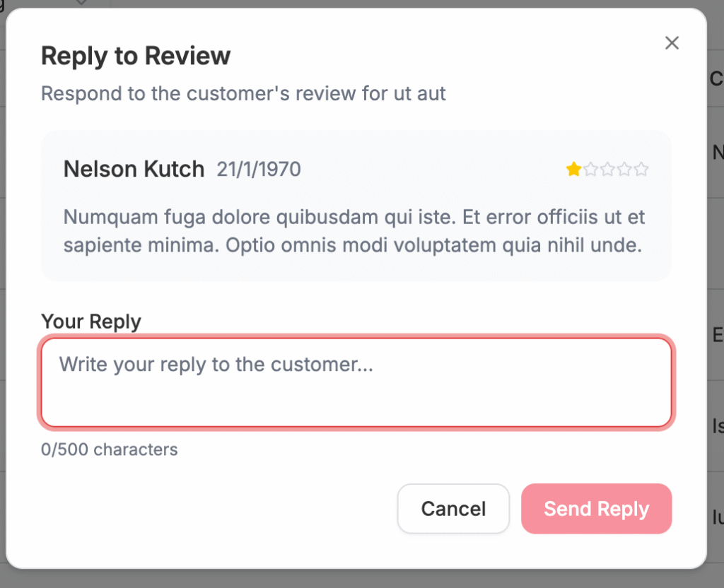This screenshot has height=588, width=724.
Task: Select the last empty star icon
Action: (641, 169)
